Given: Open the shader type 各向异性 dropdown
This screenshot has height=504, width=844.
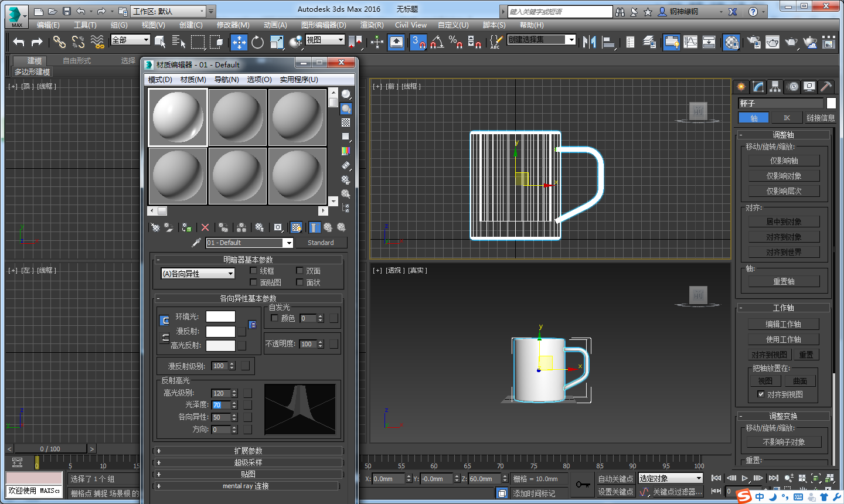Looking at the screenshot, I should click(198, 274).
